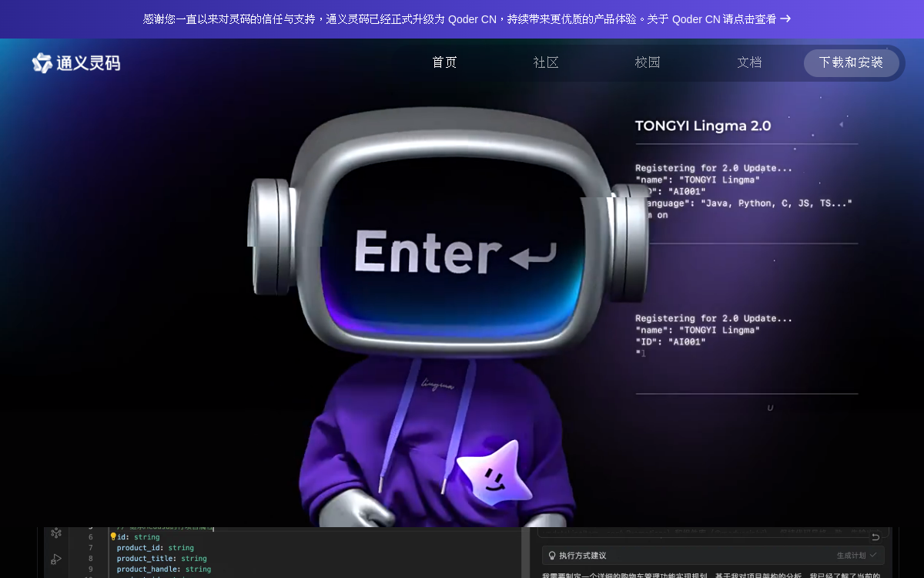Open the 校园 navigation item

(648, 62)
